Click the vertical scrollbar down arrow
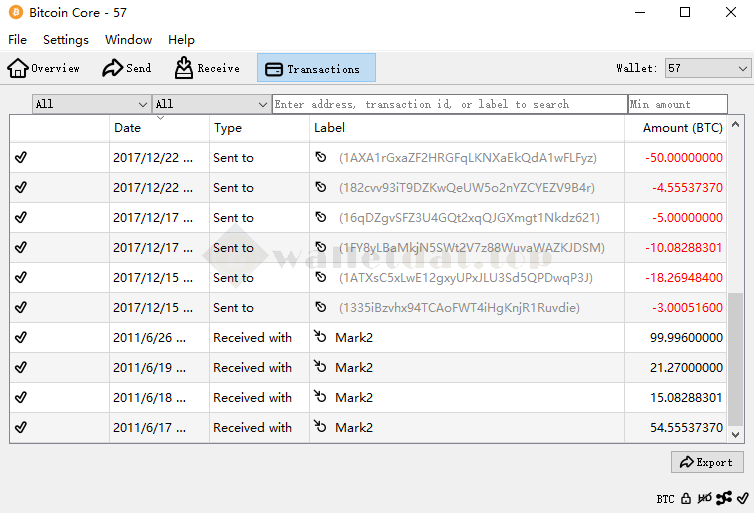The width and height of the screenshot is (754, 513). (x=737, y=435)
